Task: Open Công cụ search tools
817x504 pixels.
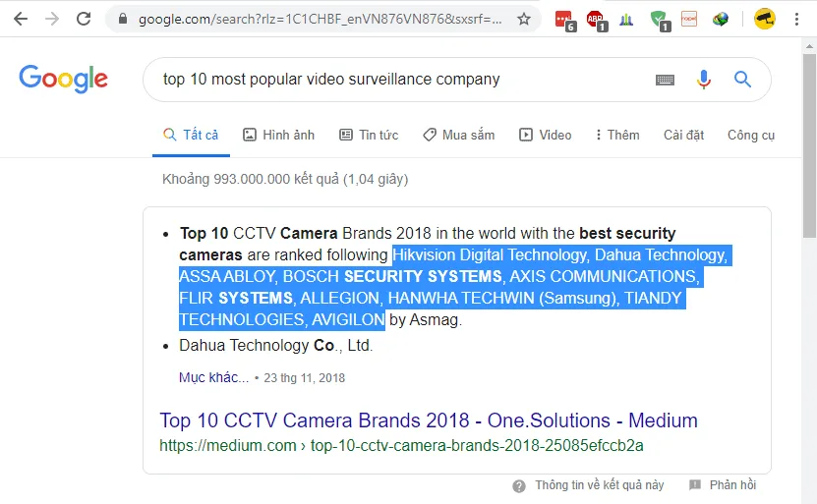Action: click(x=751, y=135)
